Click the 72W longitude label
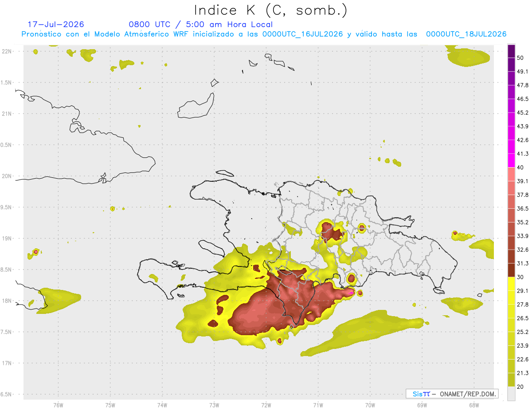This screenshot has height=411, width=532. point(266,405)
